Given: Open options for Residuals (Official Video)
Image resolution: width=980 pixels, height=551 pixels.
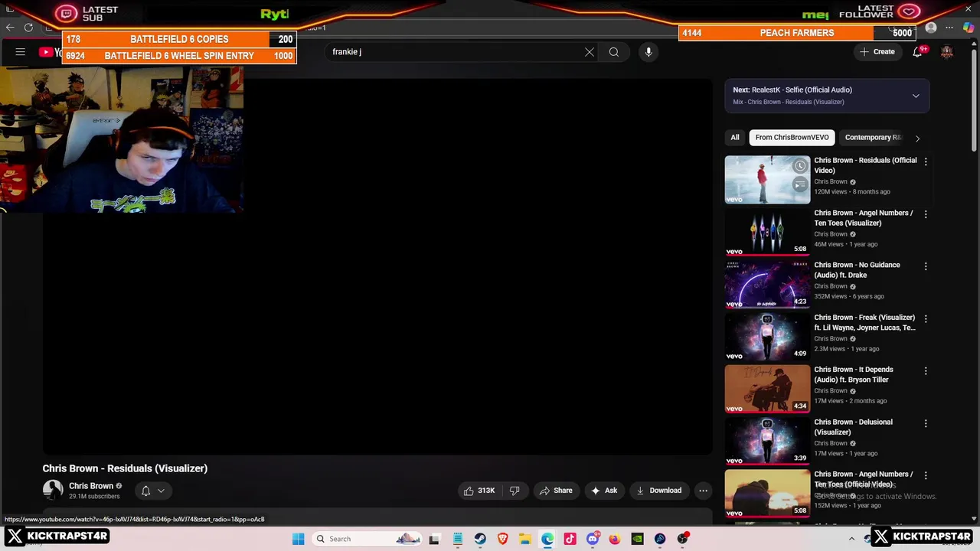Looking at the screenshot, I should click(x=926, y=162).
